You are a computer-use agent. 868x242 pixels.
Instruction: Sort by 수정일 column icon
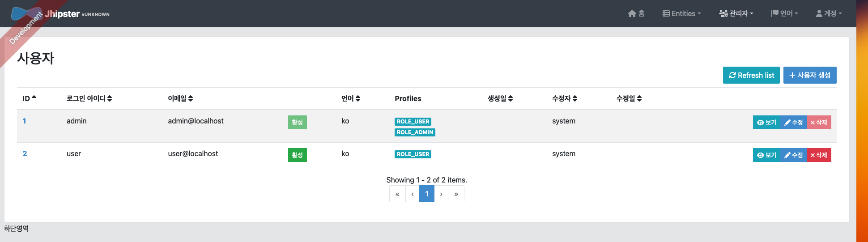[639, 98]
